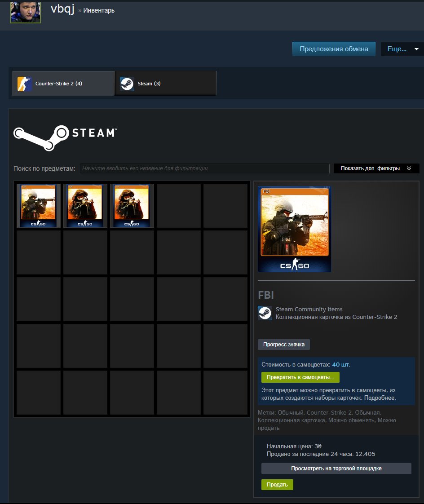This screenshot has height=504, width=424.
Task: Click the Steam Community Items icon
Action: click(x=265, y=313)
